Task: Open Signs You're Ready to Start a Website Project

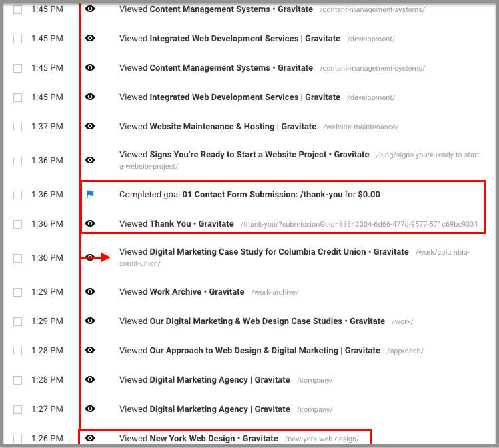Action: pyautogui.click(x=260, y=155)
